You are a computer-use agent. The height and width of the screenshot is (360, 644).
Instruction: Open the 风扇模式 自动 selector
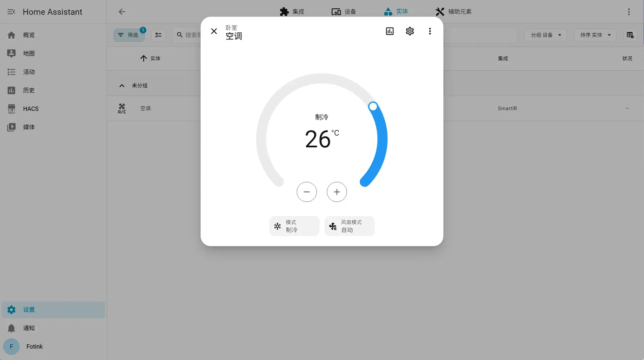349,226
